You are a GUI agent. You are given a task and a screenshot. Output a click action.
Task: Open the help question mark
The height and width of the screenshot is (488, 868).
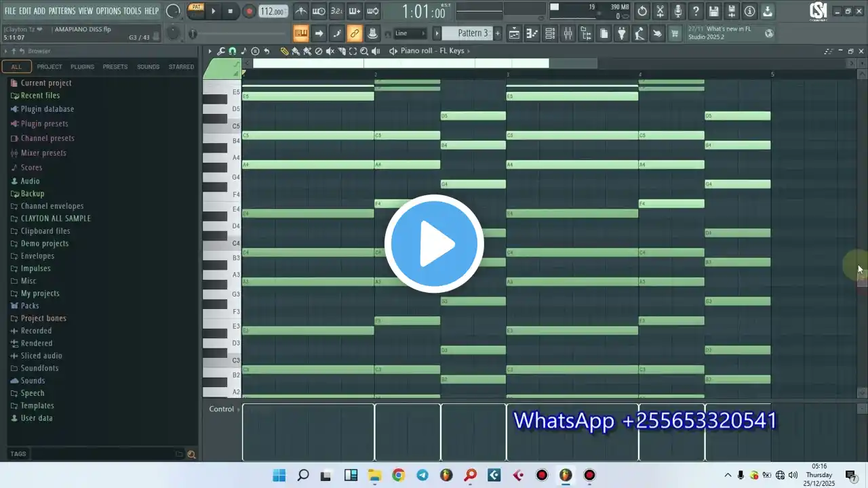pos(696,11)
